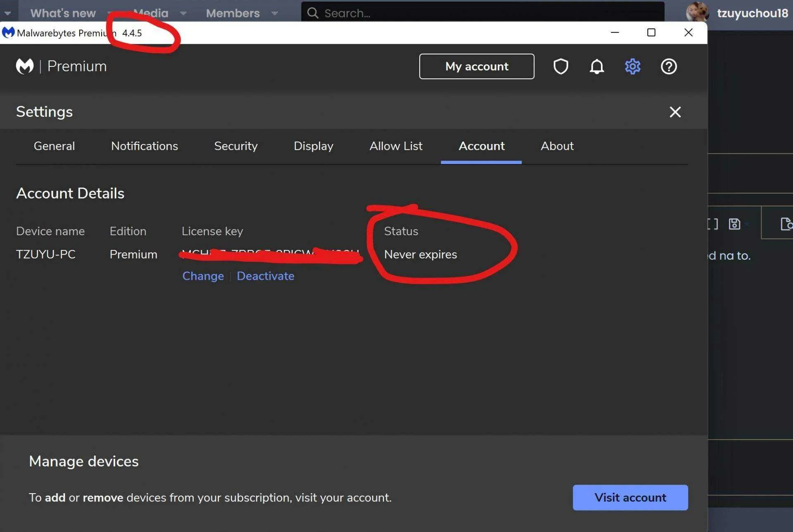Viewport: 793px width, 532px height.
Task: Minimize the Malwarebytes window
Action: [615, 32]
